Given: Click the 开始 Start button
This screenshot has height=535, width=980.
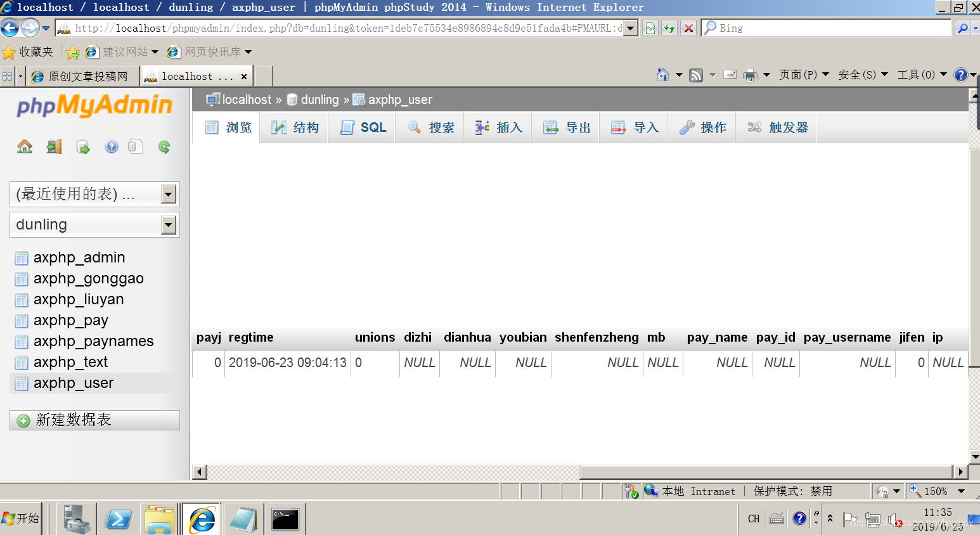Looking at the screenshot, I should click(x=21, y=519).
